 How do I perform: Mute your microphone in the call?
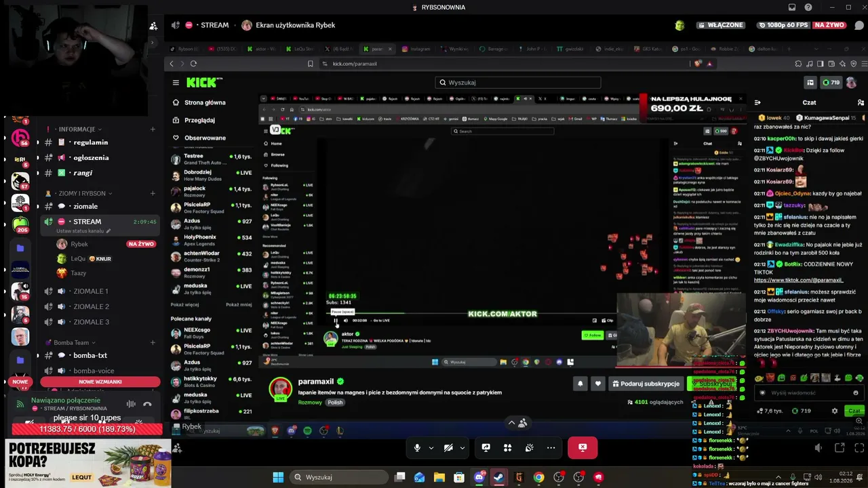click(x=417, y=448)
